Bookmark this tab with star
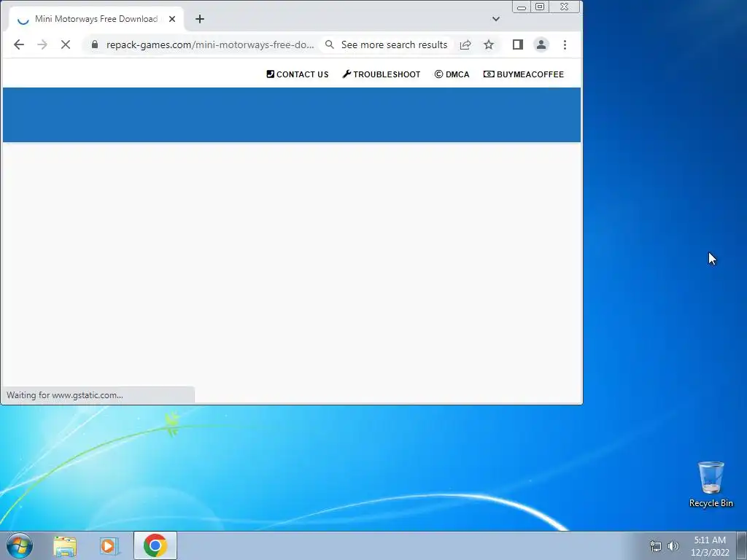The height and width of the screenshot is (560, 747). click(489, 44)
